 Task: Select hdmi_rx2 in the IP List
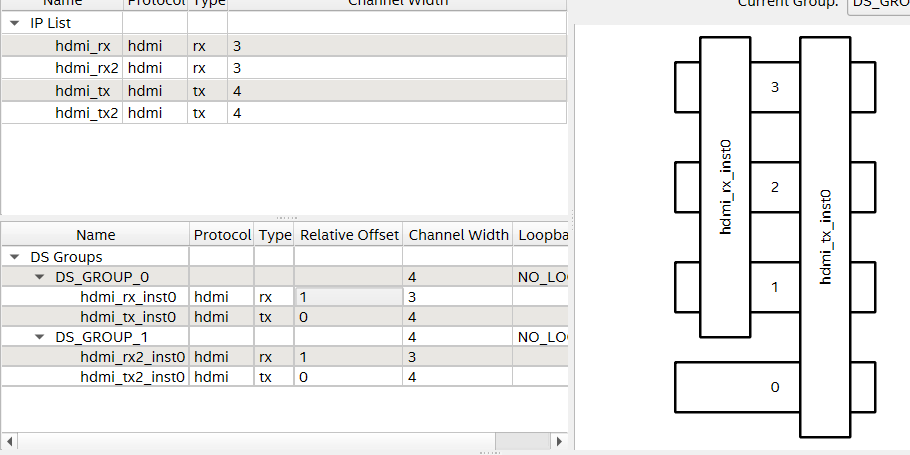point(88,68)
